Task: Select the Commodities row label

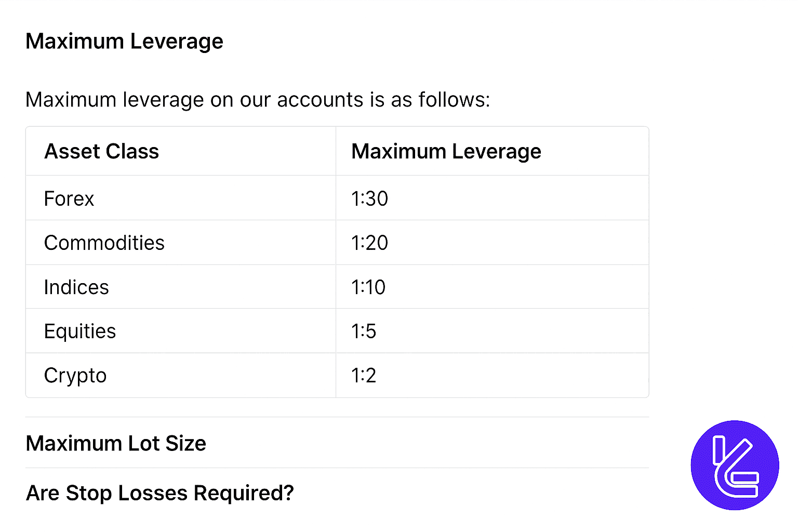Action: 104,243
